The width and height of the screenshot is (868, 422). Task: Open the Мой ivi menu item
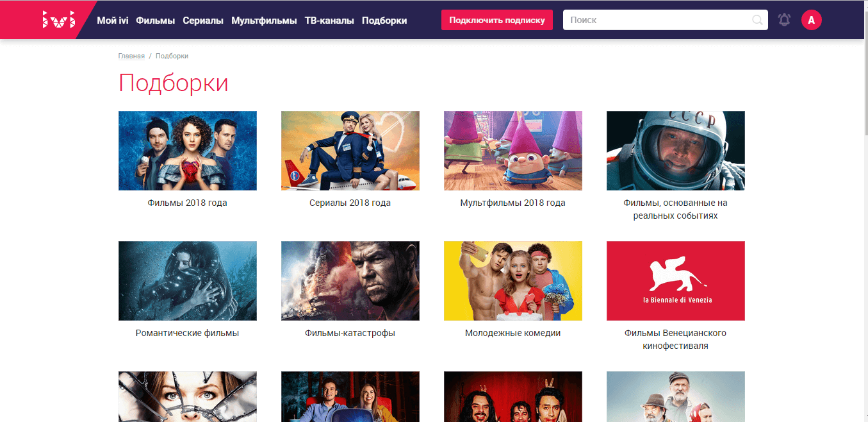pyautogui.click(x=113, y=21)
